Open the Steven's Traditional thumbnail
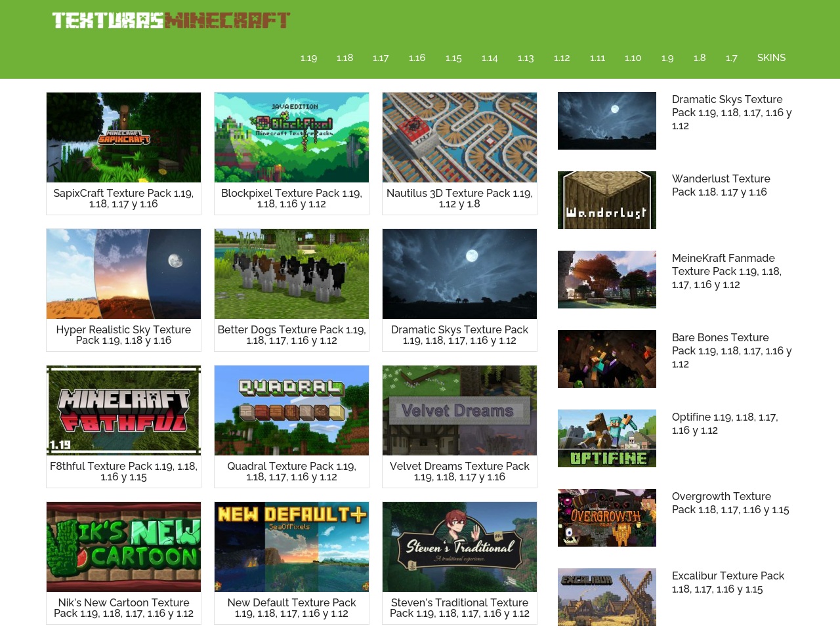Image resolution: width=840 pixels, height=630 pixels. pyautogui.click(x=459, y=547)
